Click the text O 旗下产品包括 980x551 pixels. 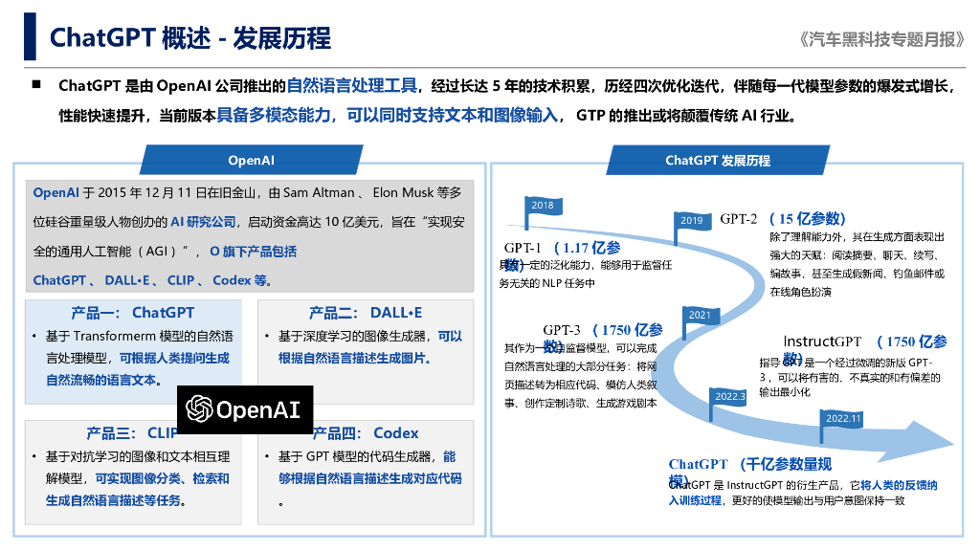click(x=253, y=252)
